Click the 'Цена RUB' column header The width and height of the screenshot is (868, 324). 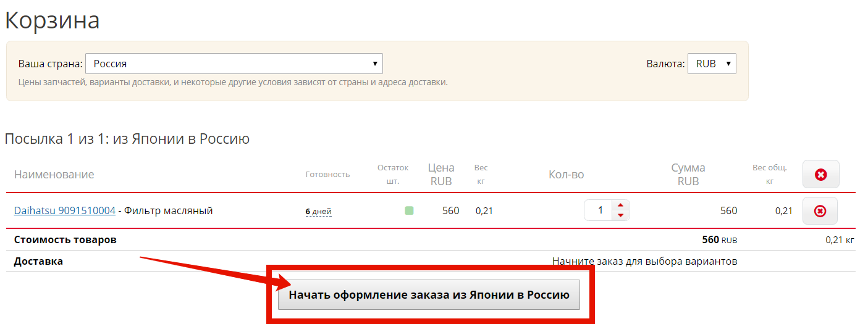(441, 175)
